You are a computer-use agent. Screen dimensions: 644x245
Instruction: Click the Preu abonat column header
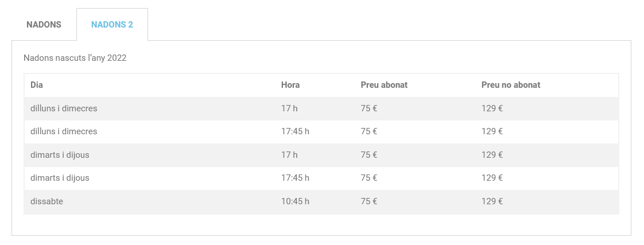384,85
